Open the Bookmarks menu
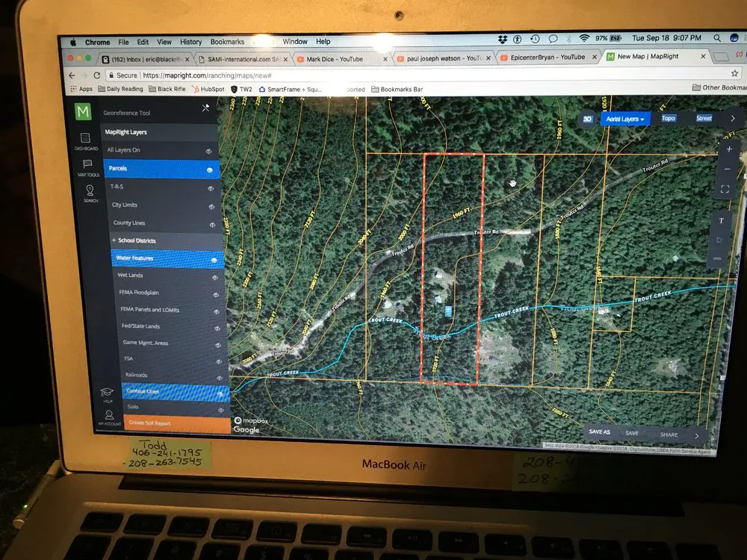The width and height of the screenshot is (747, 560). click(227, 42)
